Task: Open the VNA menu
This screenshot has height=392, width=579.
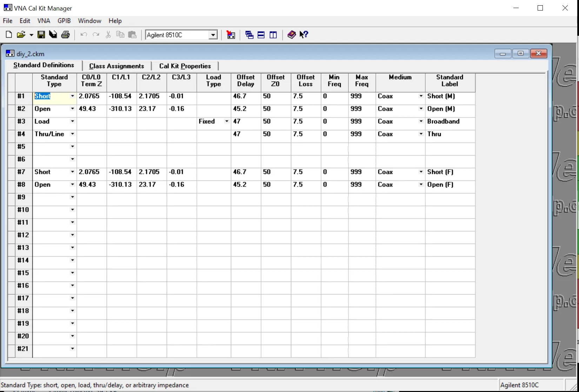Action: (44, 21)
